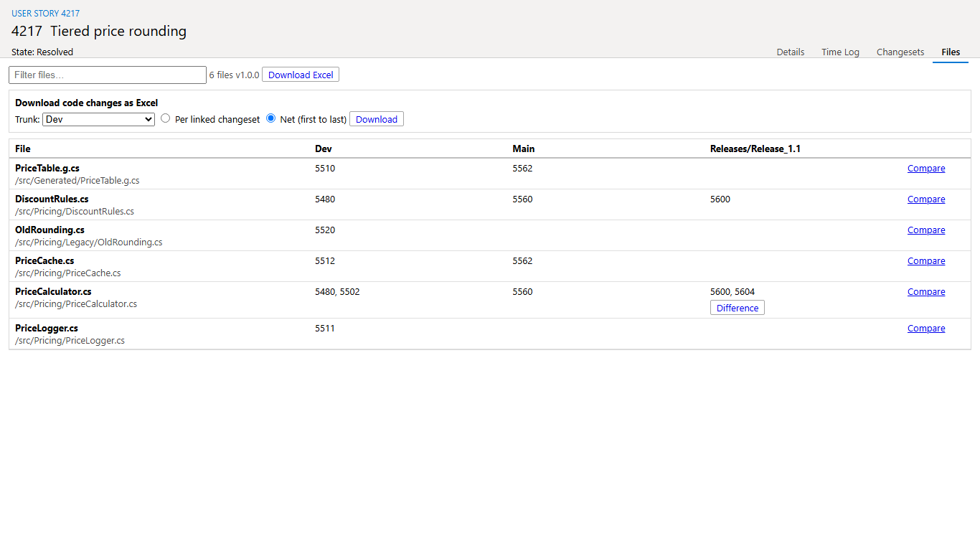Screen dimensions: 980x551
Task: Click Dev changesets 5480, 5502 for PriceCalculator.cs
Action: (337, 292)
